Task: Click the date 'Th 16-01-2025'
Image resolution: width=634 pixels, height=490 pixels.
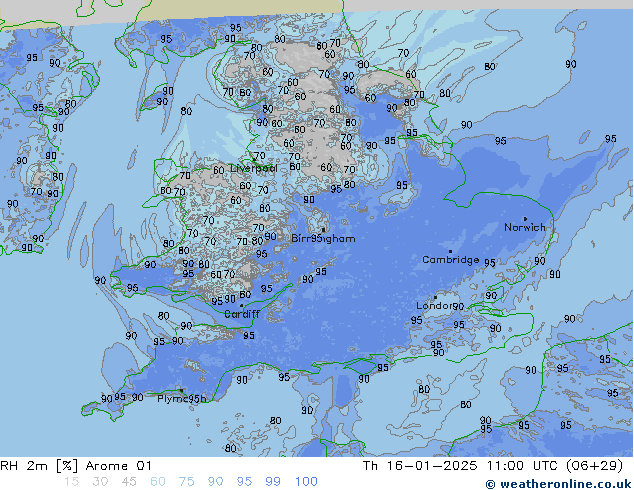Action: pyautogui.click(x=420, y=466)
